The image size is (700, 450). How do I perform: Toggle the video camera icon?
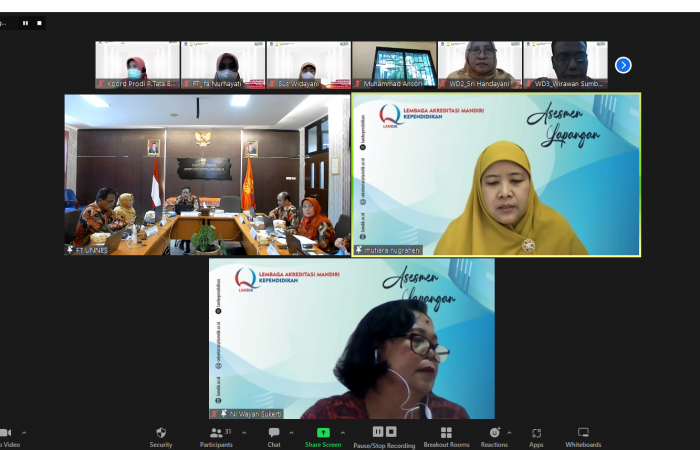[x=5, y=432]
